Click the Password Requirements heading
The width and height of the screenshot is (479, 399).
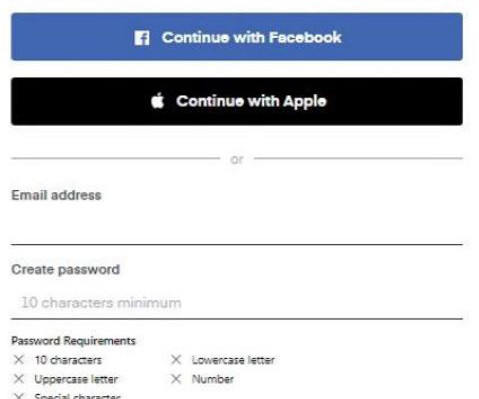tap(74, 341)
